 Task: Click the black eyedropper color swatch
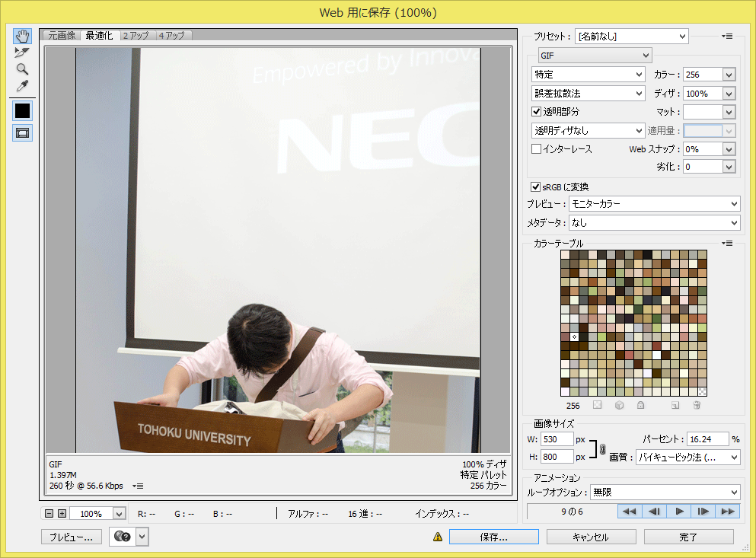23,110
